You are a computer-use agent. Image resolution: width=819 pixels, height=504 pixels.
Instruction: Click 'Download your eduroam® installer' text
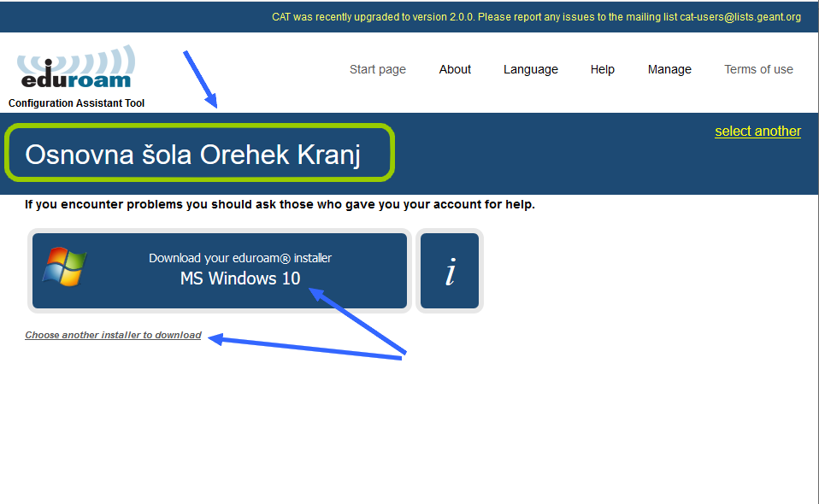pos(240,258)
